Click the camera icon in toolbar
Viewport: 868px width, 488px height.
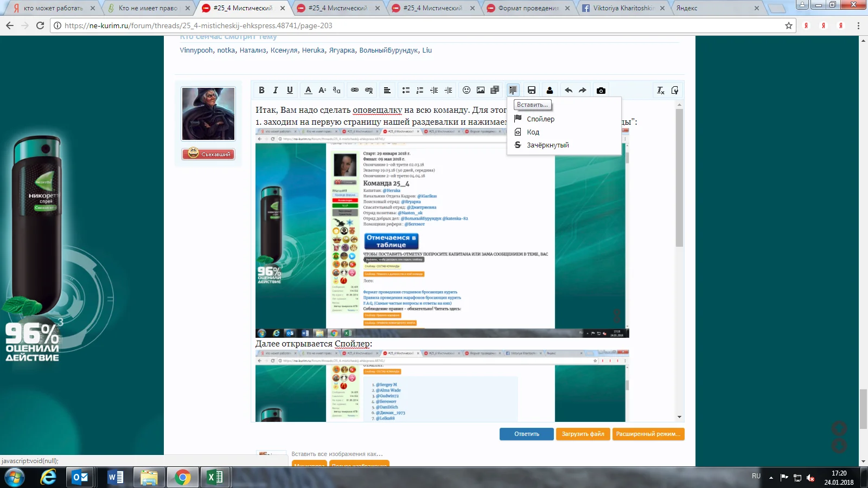pos(601,90)
